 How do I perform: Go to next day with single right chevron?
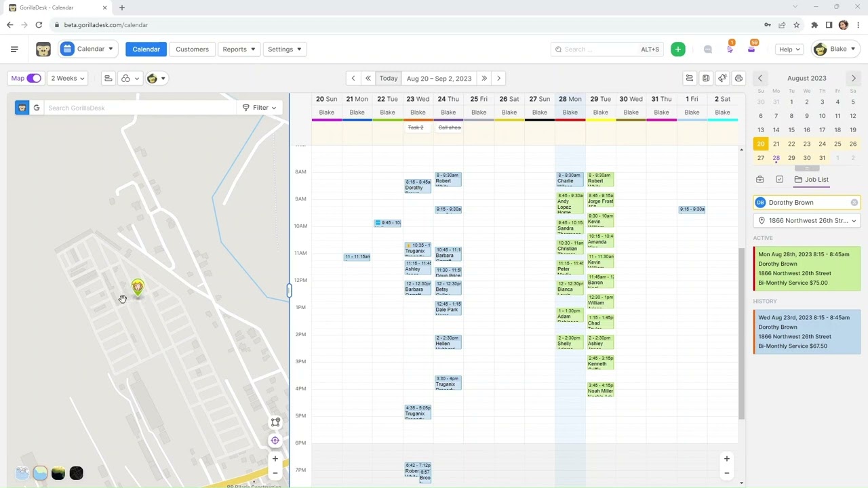coord(498,78)
